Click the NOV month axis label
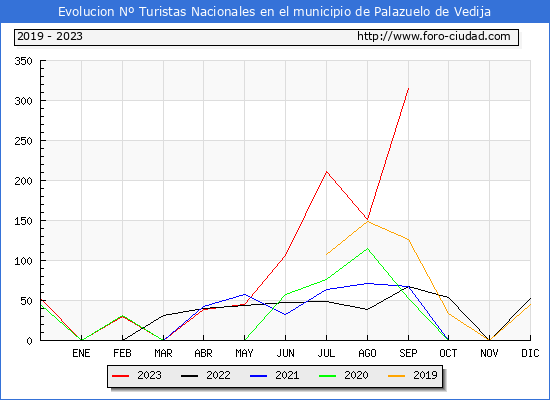Viewport: 550px width, 400px height. pyautogui.click(x=489, y=353)
